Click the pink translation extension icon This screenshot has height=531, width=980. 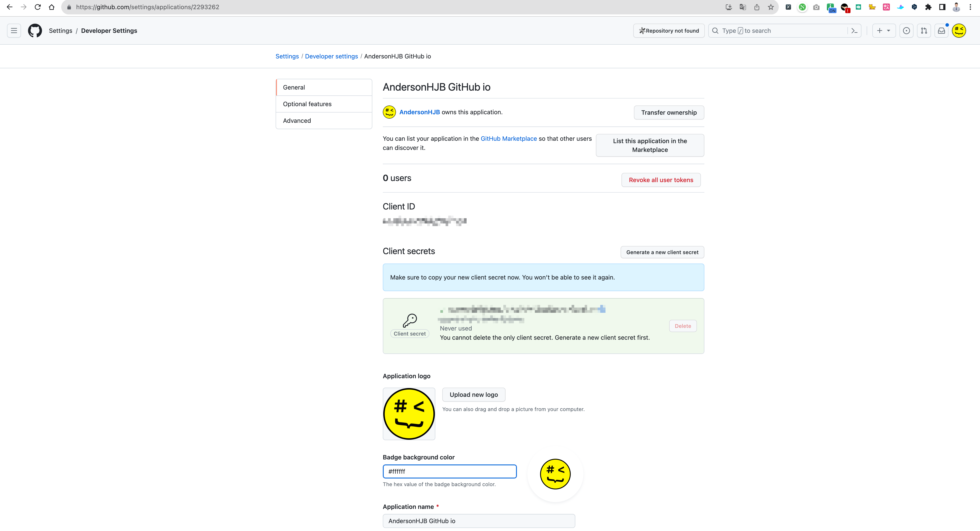coord(886,7)
